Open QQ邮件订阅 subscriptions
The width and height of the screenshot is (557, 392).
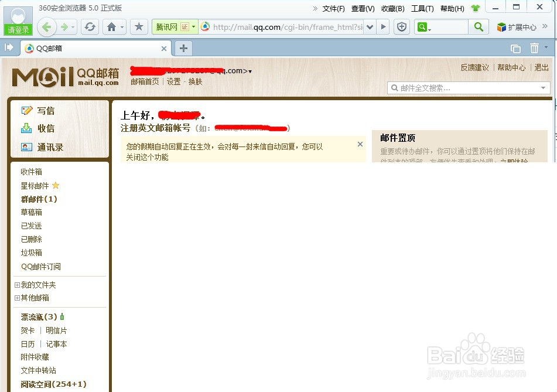(x=41, y=267)
